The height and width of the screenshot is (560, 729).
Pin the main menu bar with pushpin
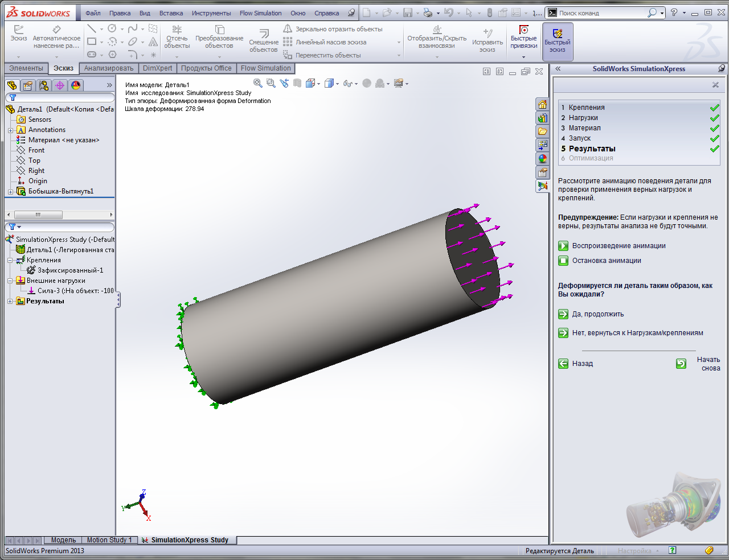[x=351, y=13]
